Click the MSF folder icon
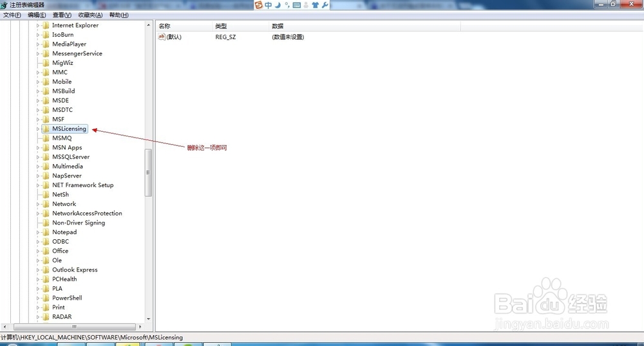644x346 pixels. point(46,119)
